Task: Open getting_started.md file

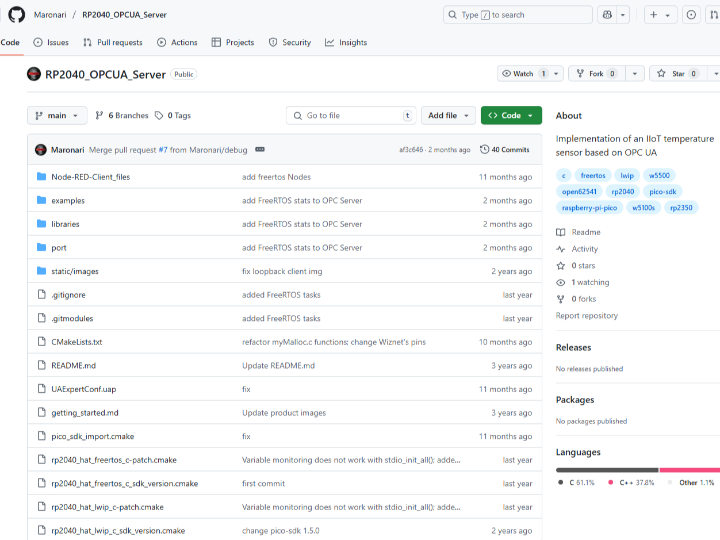Action: 85,413
